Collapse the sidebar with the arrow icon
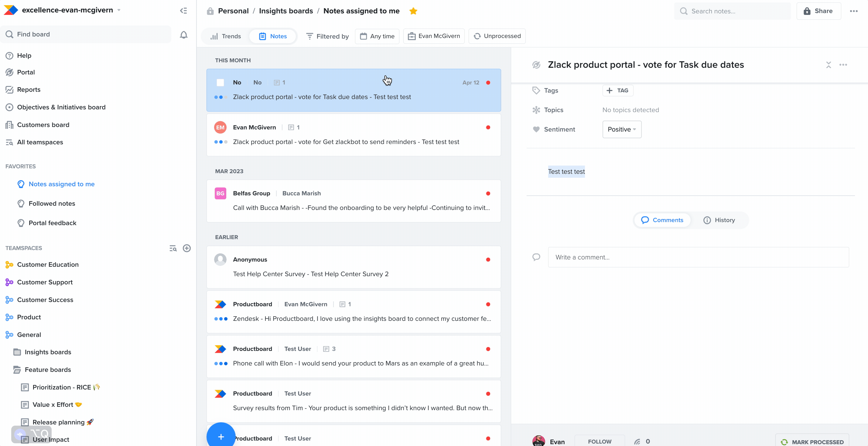 (183, 11)
